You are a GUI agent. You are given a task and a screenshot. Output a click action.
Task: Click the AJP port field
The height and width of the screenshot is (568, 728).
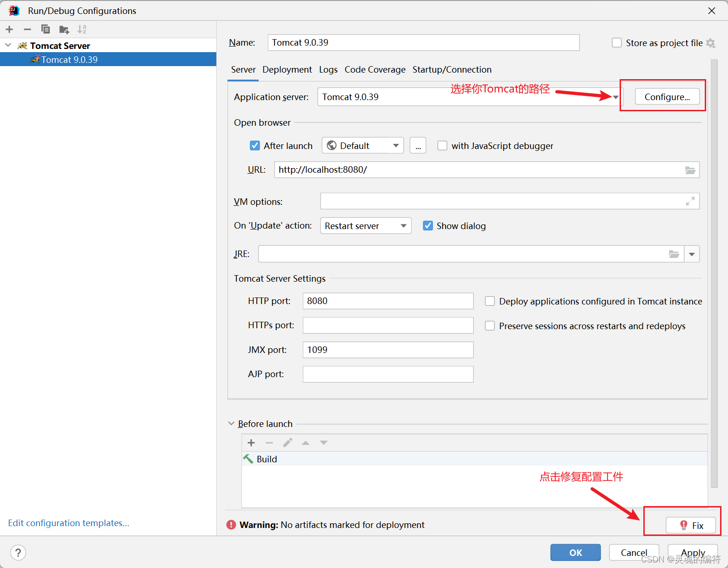point(388,374)
